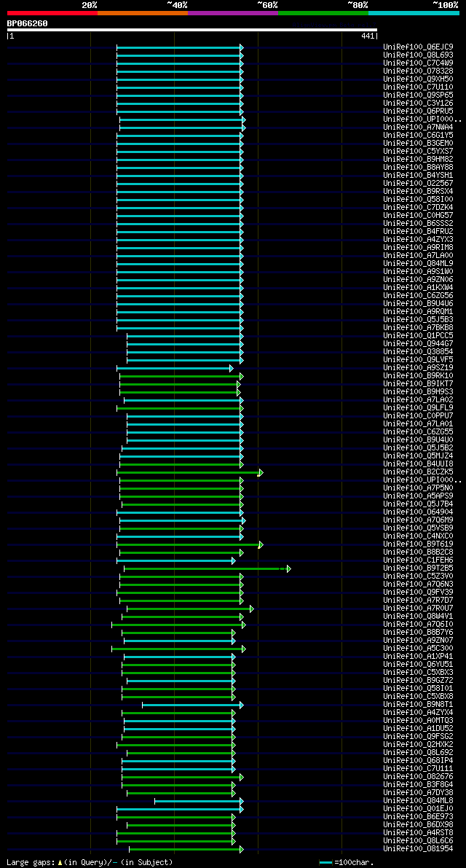Select the UniRef100_B8AY88 label

pyautogui.click(x=418, y=168)
